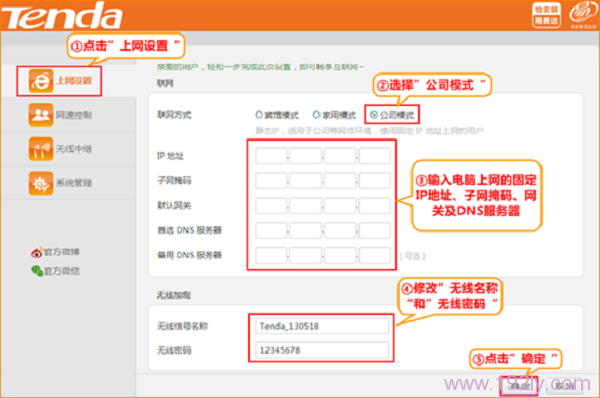
Task: Choose the 家用模式 radio button
Action: 316,114
